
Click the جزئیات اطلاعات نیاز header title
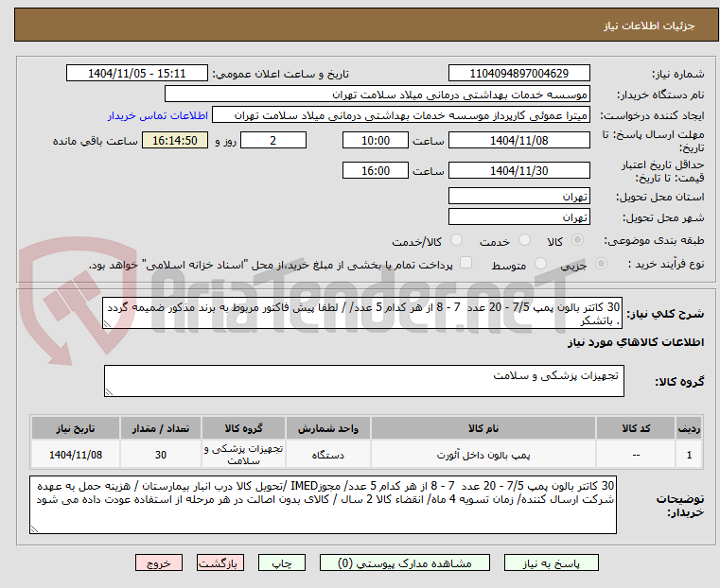(x=648, y=26)
